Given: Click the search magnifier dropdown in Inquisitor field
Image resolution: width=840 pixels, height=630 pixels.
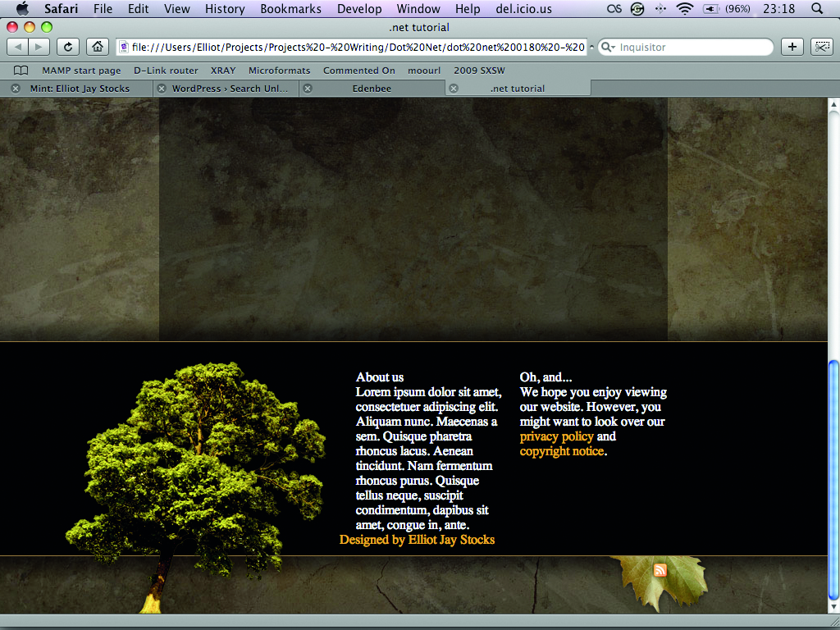Looking at the screenshot, I should coord(608,47).
